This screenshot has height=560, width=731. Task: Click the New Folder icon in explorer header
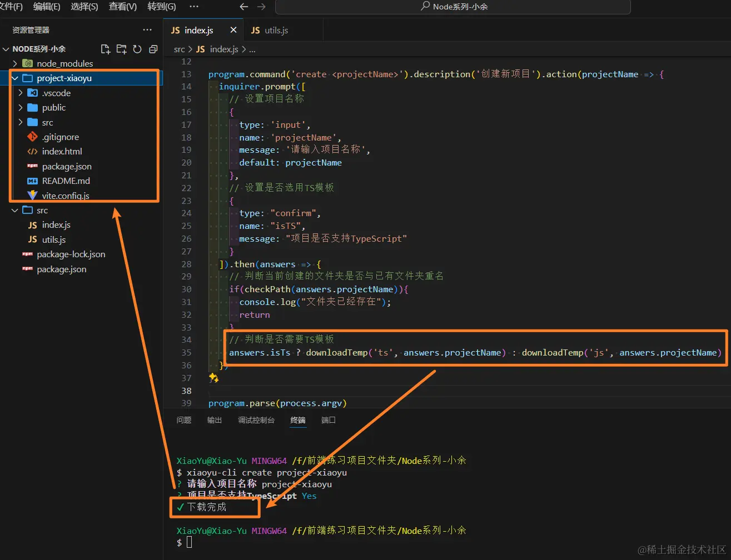[x=121, y=49]
